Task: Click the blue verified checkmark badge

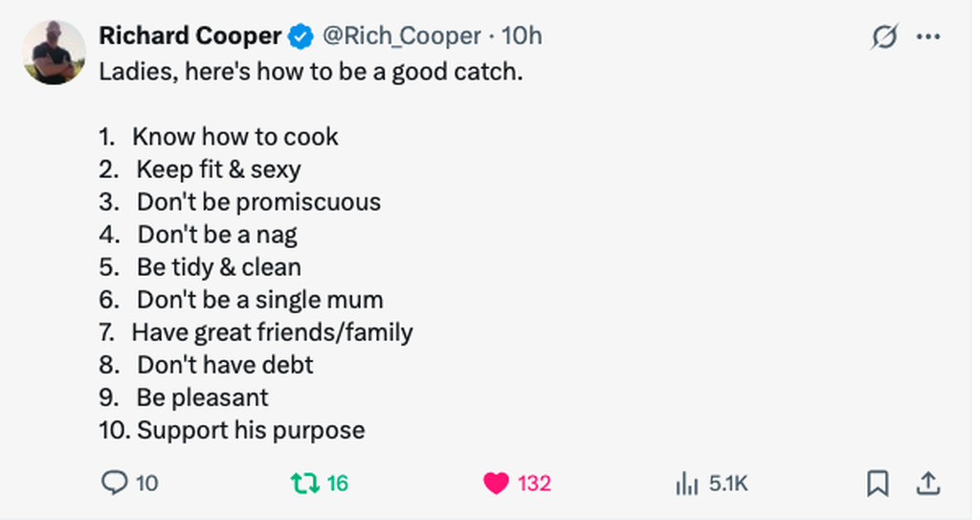Action: click(301, 36)
